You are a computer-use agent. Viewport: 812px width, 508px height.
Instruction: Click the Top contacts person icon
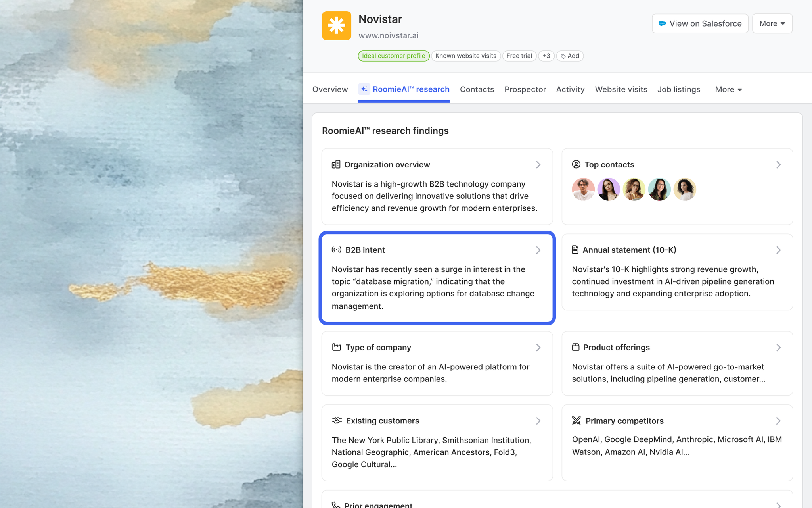click(576, 164)
